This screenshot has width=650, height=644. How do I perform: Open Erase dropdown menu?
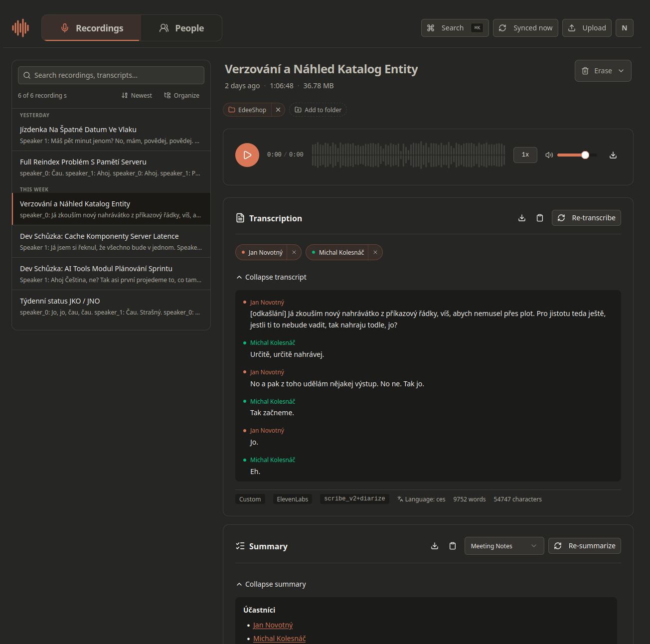coord(603,71)
